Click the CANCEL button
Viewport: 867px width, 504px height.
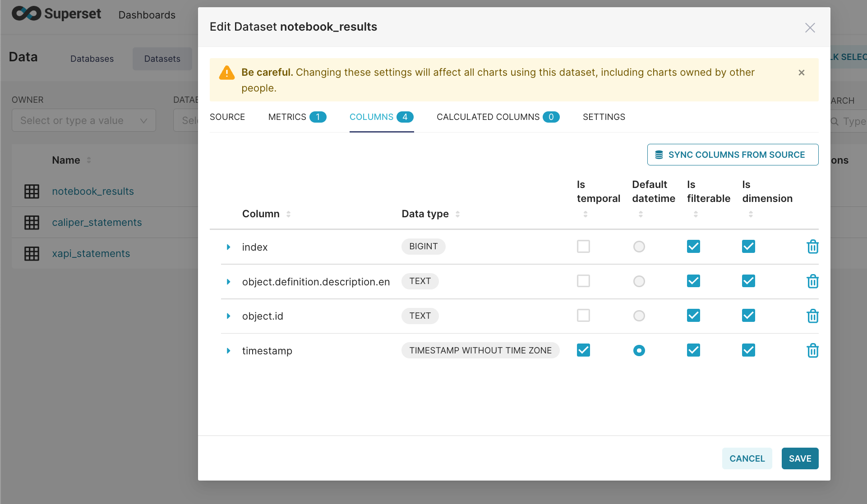point(747,458)
